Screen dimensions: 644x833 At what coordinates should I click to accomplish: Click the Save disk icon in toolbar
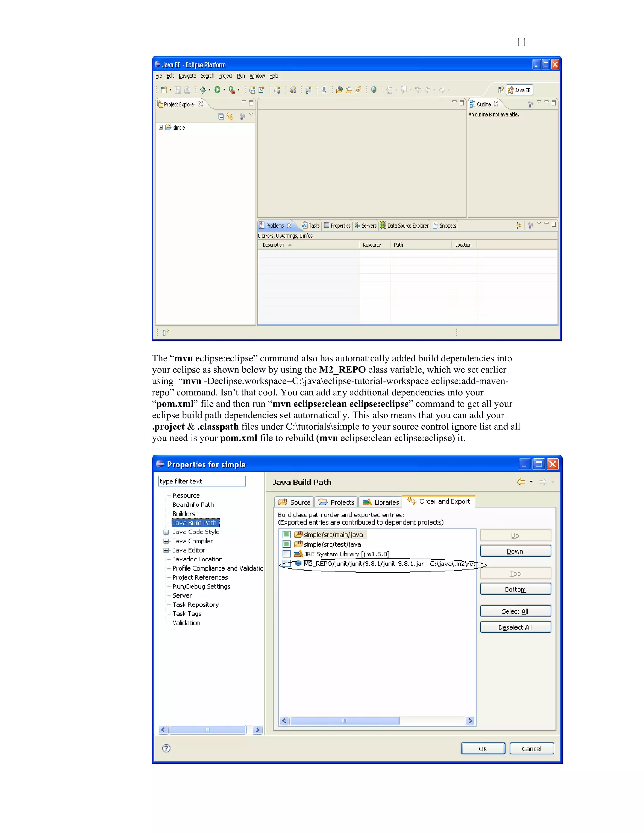pyautogui.click(x=178, y=90)
